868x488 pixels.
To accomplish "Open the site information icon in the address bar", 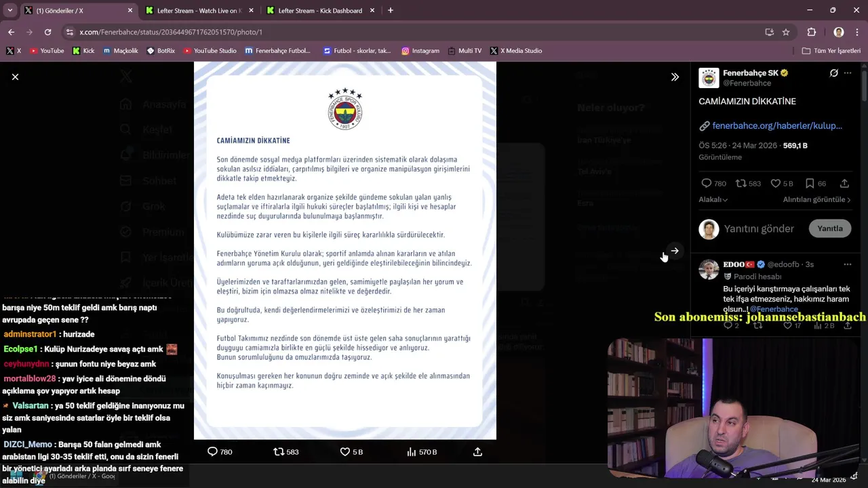I will click(69, 32).
